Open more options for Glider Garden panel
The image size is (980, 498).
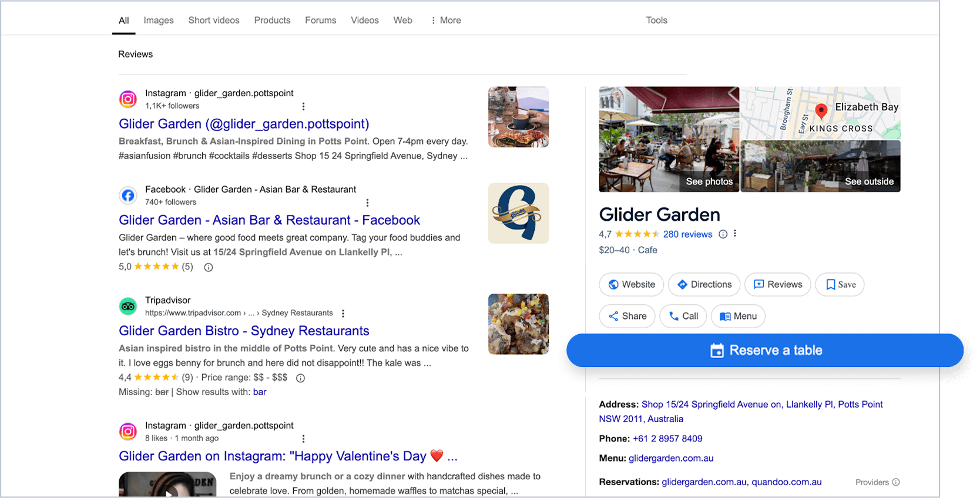(735, 234)
